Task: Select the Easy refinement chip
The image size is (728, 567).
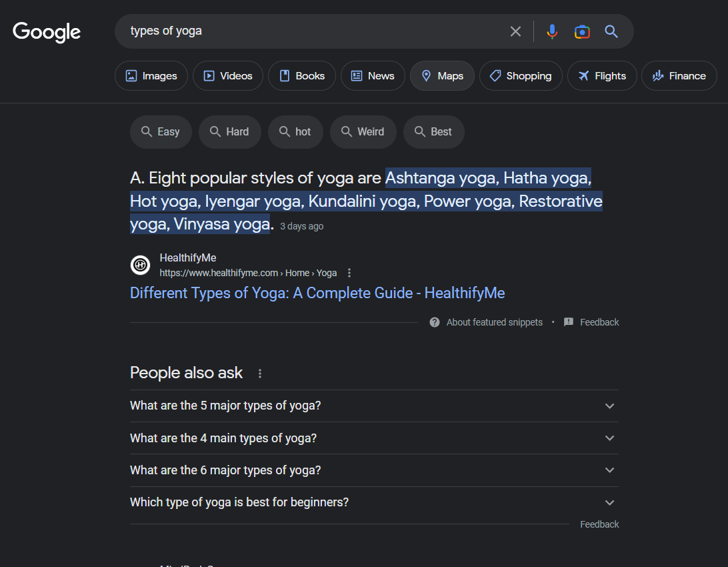Action: pyautogui.click(x=161, y=132)
